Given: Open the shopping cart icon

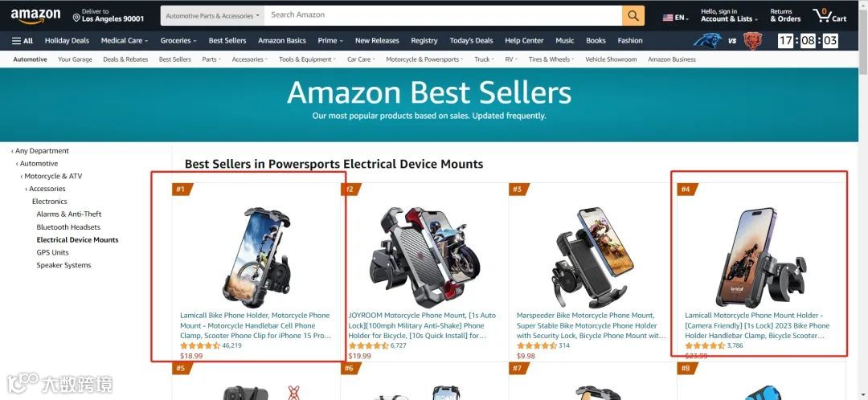Looking at the screenshot, I should tap(829, 15).
